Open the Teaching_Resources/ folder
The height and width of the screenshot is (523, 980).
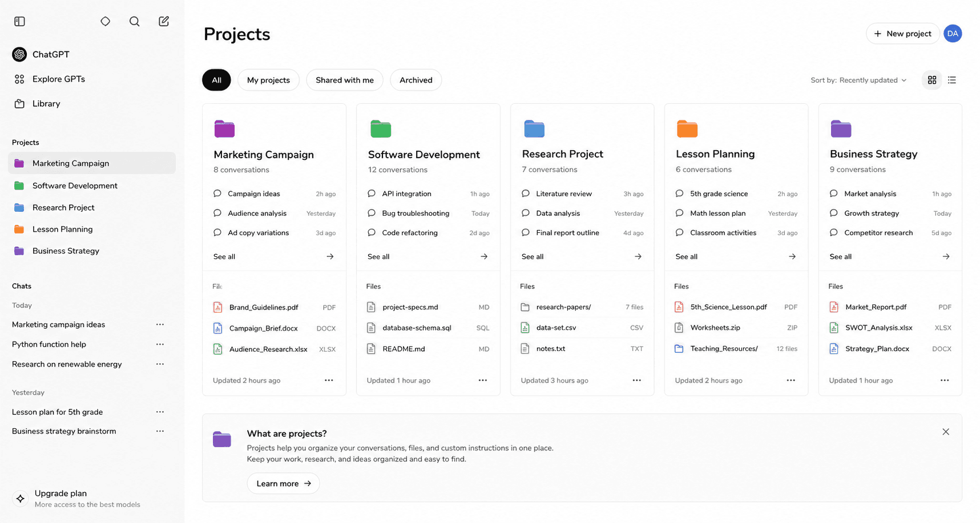click(x=736, y=348)
